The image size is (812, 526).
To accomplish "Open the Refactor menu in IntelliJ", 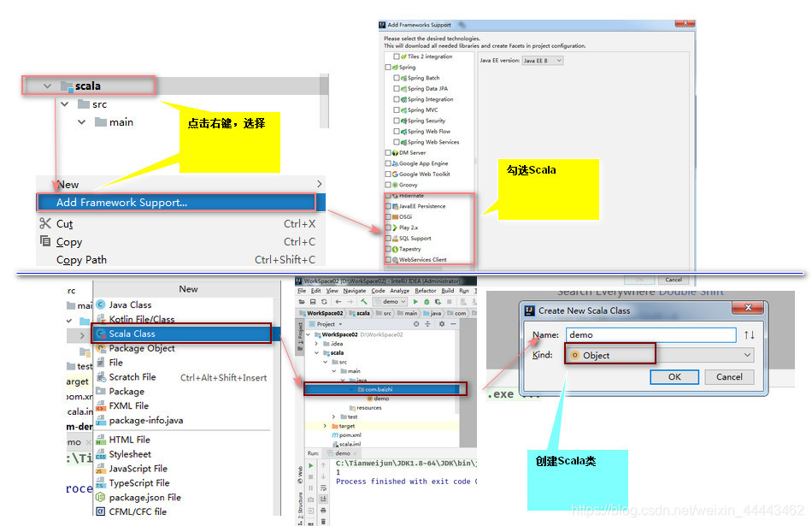I will click(x=425, y=291).
